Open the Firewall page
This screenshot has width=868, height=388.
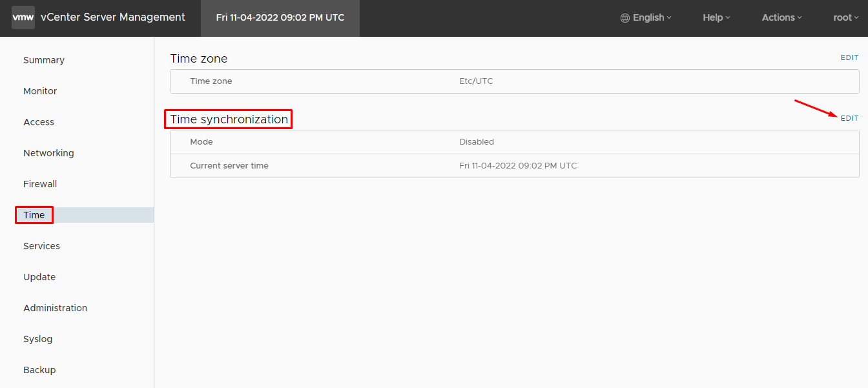click(x=40, y=184)
